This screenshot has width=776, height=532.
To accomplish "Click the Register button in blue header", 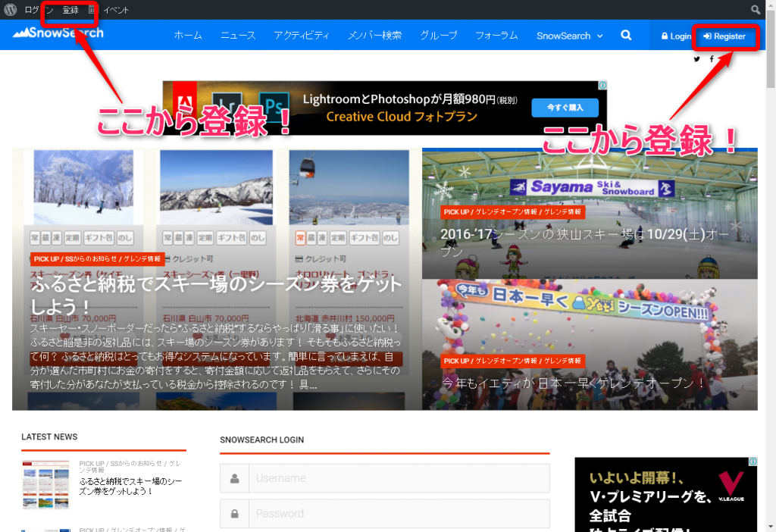I will click(724, 36).
